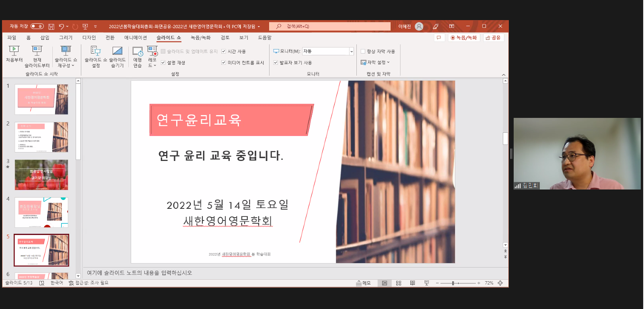644x309 pixels.
Task: Start slideshow from beginning (처음부터) icon
Action: 14,51
